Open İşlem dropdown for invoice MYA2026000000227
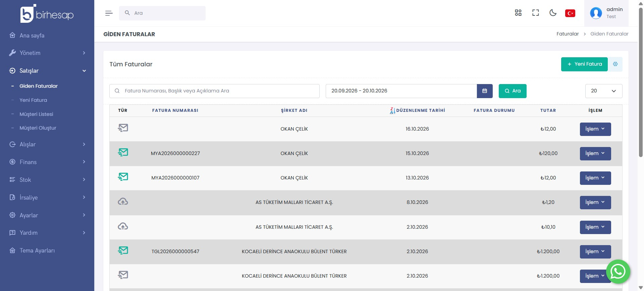This screenshot has width=644, height=291. point(595,154)
